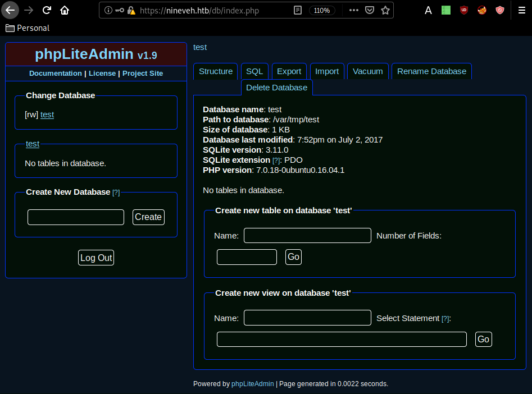Image resolution: width=532 pixels, height=394 pixels.
Task: Go to the browser home page
Action: (65, 10)
